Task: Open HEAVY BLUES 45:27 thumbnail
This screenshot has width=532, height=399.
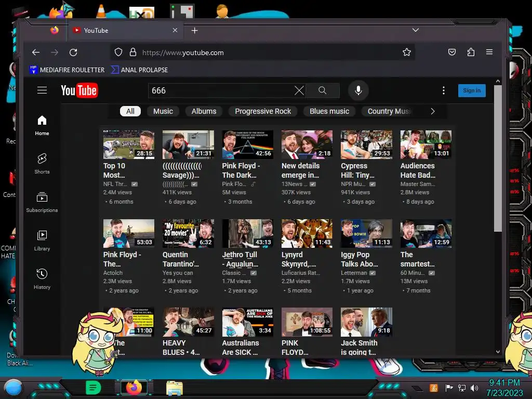Action: click(188, 322)
